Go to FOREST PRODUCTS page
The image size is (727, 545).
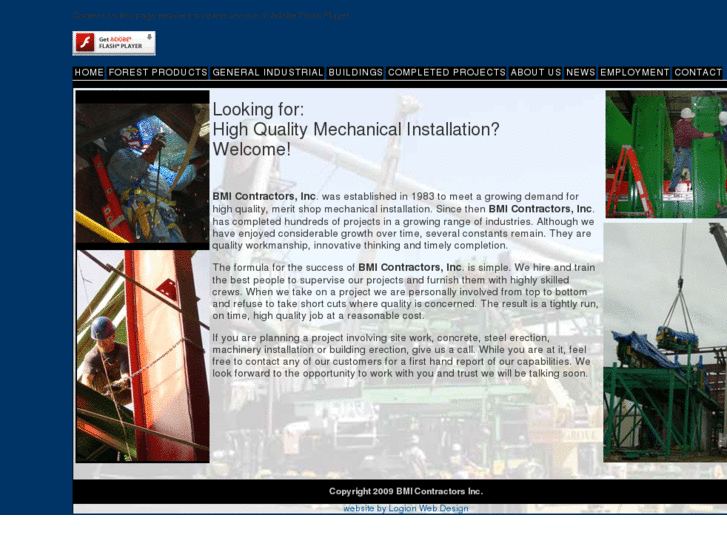click(158, 73)
